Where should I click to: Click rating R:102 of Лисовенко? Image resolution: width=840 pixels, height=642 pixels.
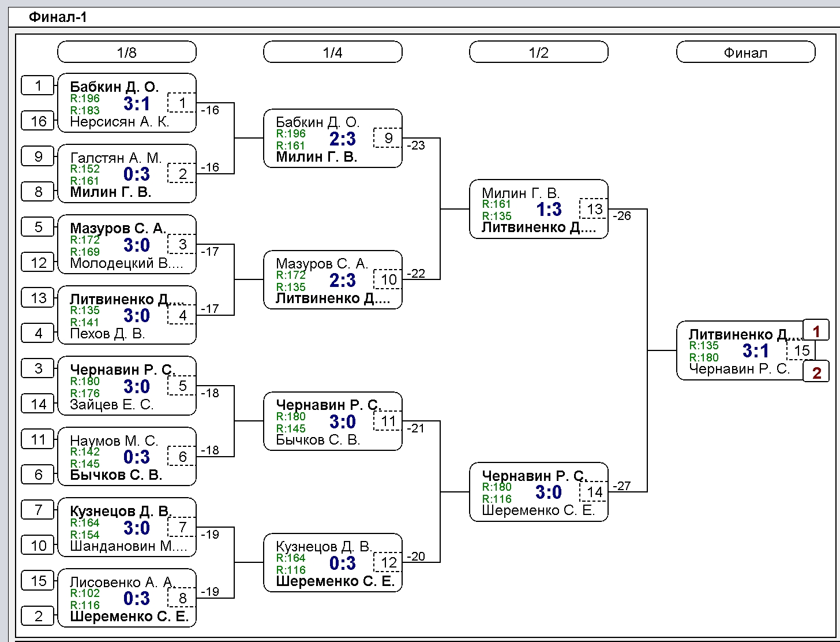pyautogui.click(x=85, y=593)
